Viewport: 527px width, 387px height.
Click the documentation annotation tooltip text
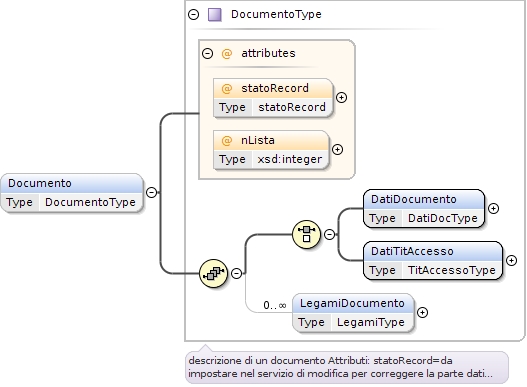pyautogui.click(x=340, y=367)
